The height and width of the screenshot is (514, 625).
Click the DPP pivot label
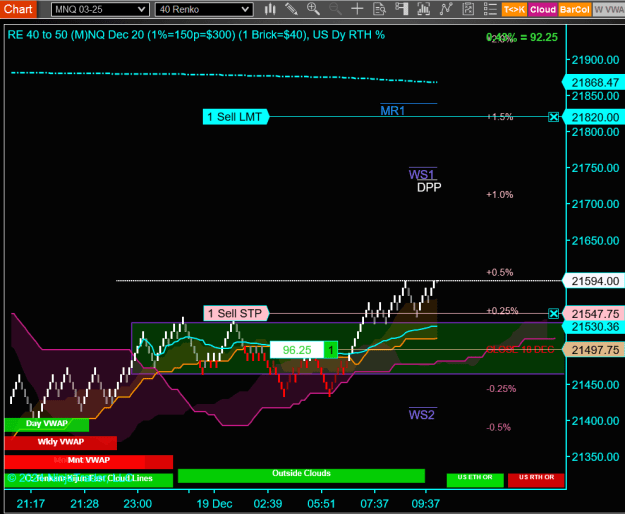pos(429,187)
